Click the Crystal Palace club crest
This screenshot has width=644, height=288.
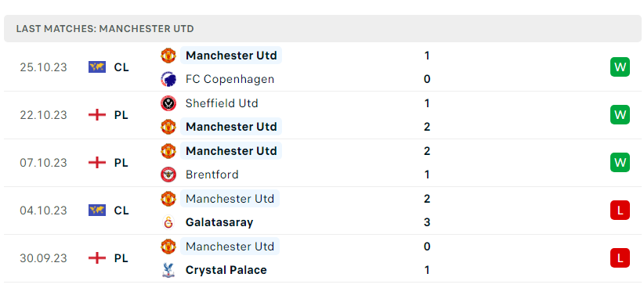168,270
